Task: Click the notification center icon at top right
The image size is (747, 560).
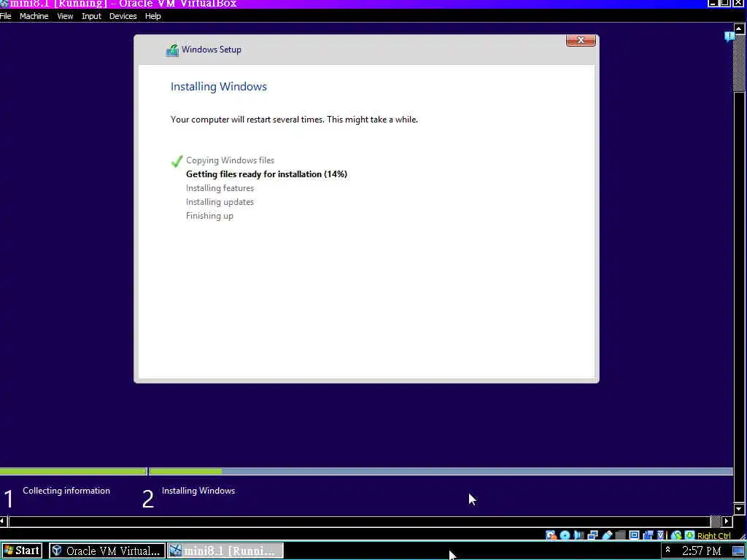Action: pos(729,36)
